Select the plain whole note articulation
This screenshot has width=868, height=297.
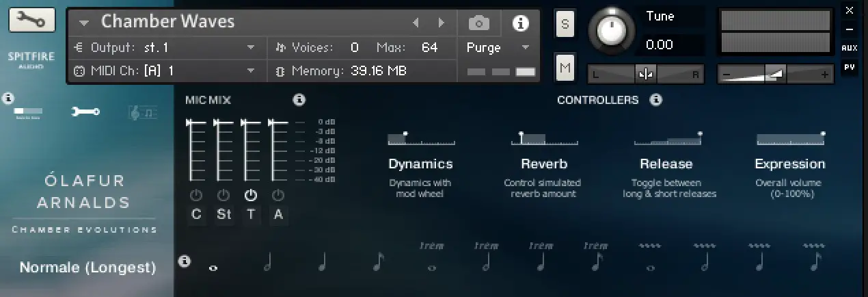coord(213,268)
